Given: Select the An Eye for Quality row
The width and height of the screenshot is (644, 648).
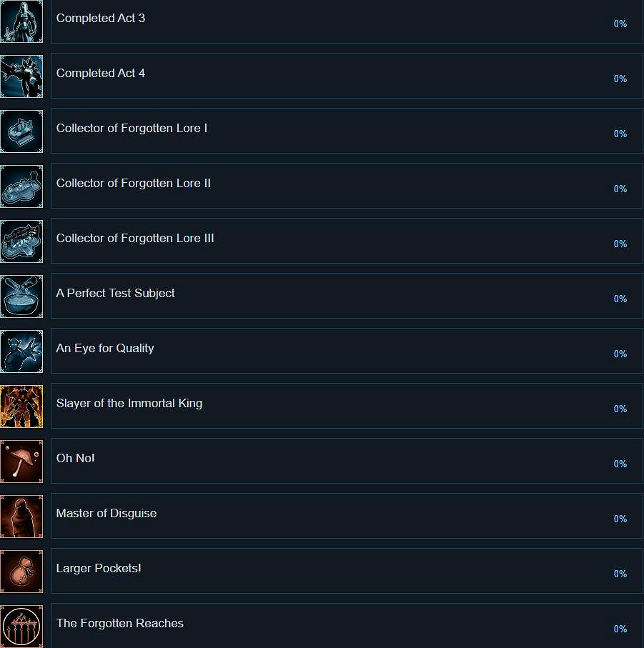Looking at the screenshot, I should pos(347,351).
